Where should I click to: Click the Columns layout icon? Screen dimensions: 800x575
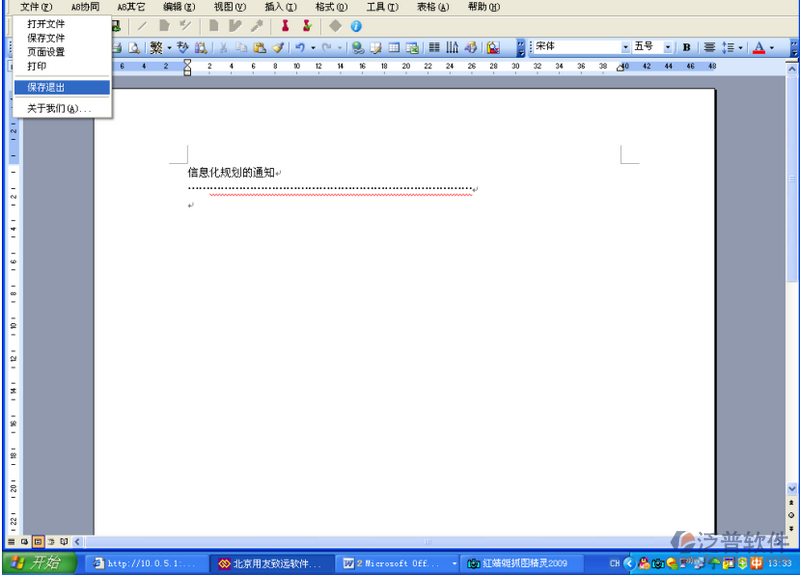[x=434, y=47]
